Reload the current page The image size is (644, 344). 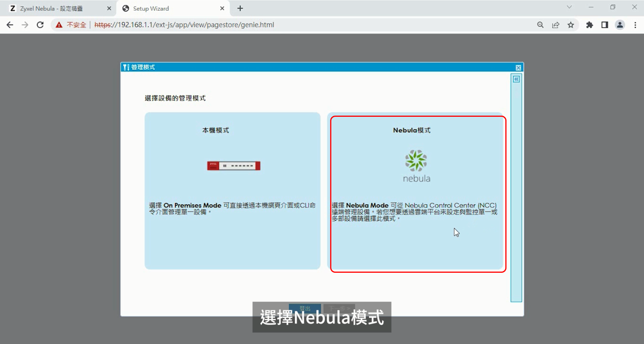pyautogui.click(x=40, y=25)
